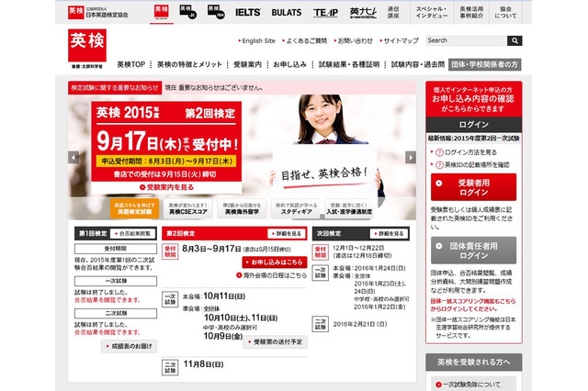Click 合否結果を閲覧できます red text under 二次試験
This screenshot has width=588, height=391.
pos(107,332)
